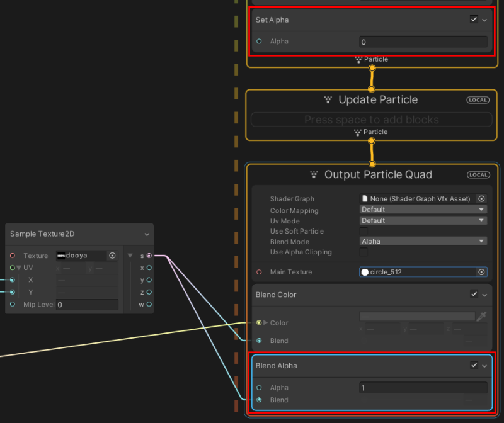The height and width of the screenshot is (423, 504).
Task: Open the Uv Mode dropdown
Action: 423,220
